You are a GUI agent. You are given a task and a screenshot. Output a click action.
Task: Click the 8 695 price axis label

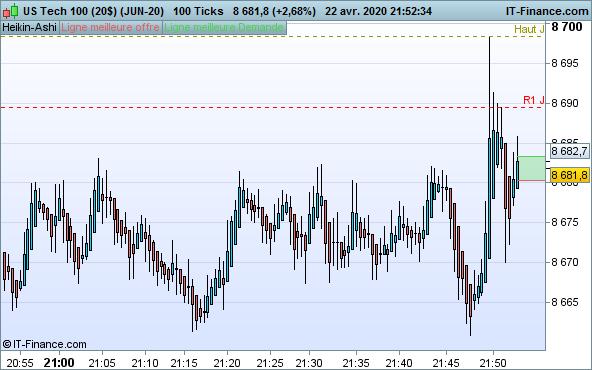(x=565, y=63)
